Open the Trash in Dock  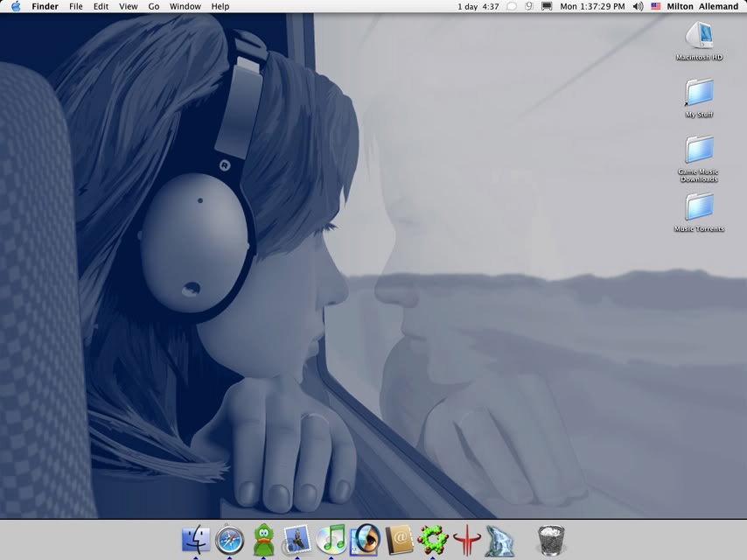pos(551,540)
